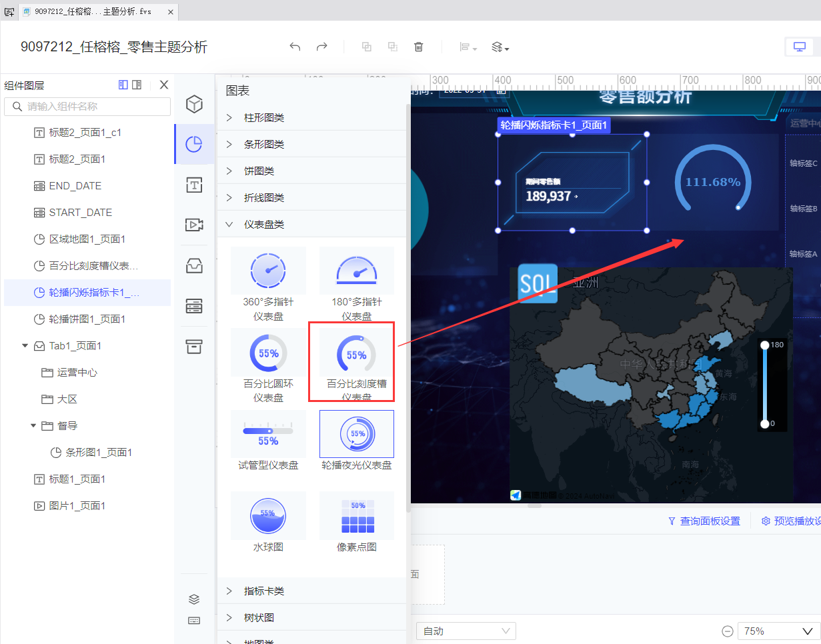
Task: Click the chart panel vertical scrollbar
Action: point(409,308)
